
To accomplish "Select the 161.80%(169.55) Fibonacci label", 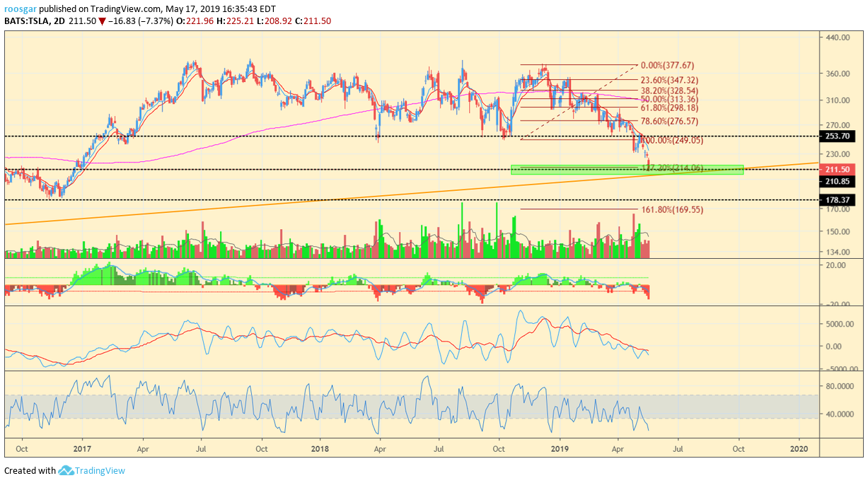I will pyautogui.click(x=672, y=210).
